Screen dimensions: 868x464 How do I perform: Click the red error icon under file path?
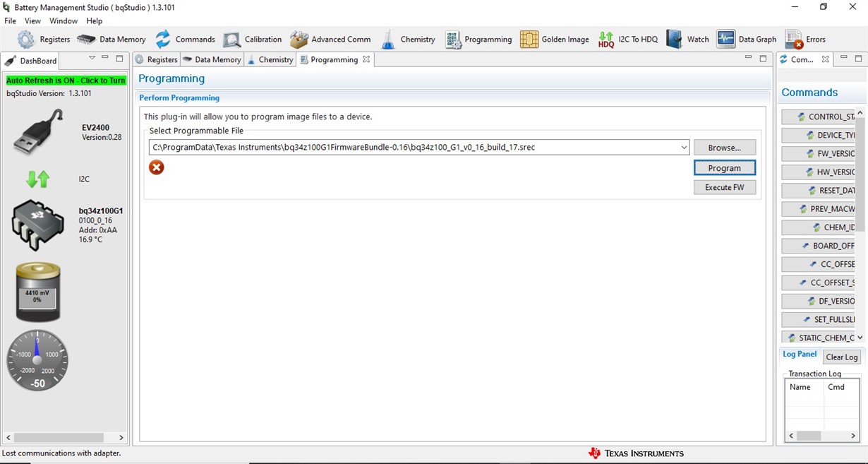[157, 167]
